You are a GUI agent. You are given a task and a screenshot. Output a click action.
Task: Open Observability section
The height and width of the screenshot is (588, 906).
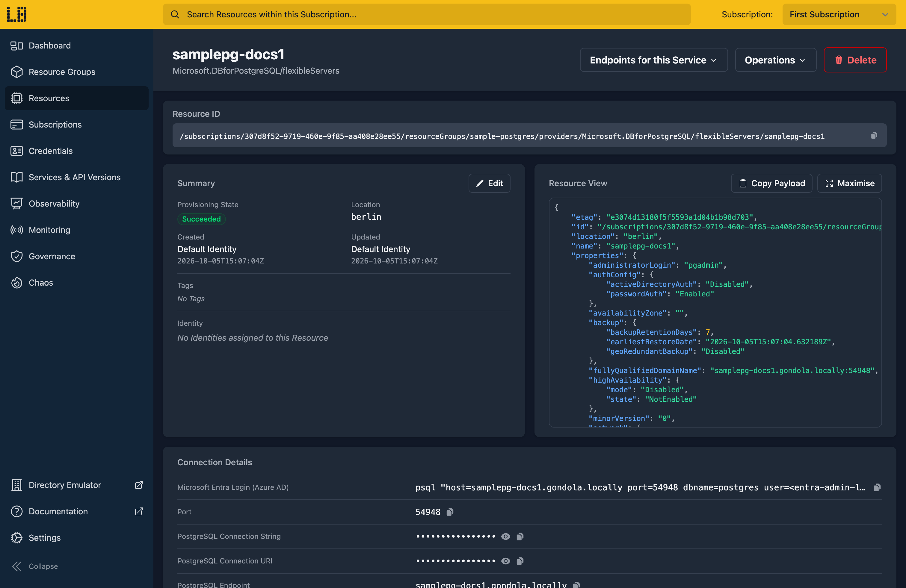point(76,204)
